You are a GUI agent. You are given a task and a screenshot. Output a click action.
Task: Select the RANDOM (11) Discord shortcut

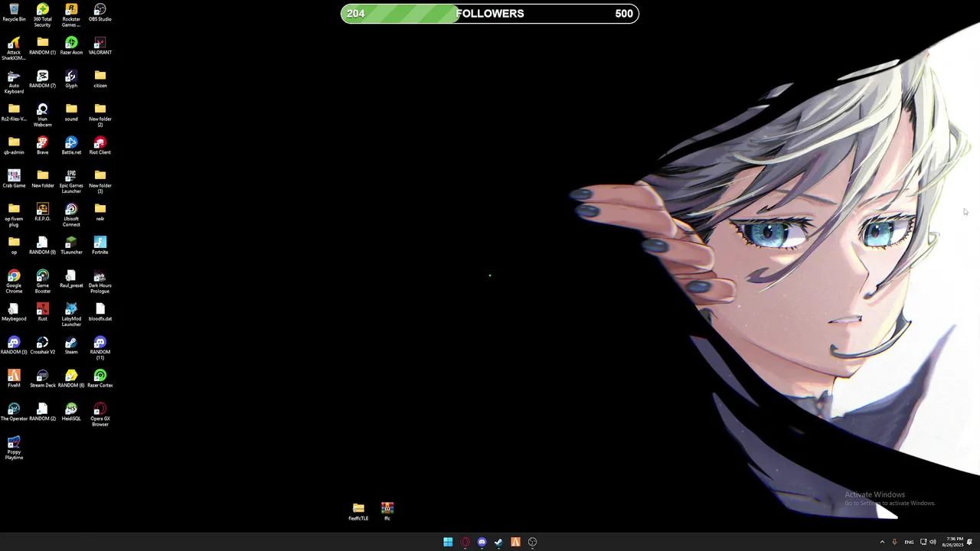[x=100, y=348]
